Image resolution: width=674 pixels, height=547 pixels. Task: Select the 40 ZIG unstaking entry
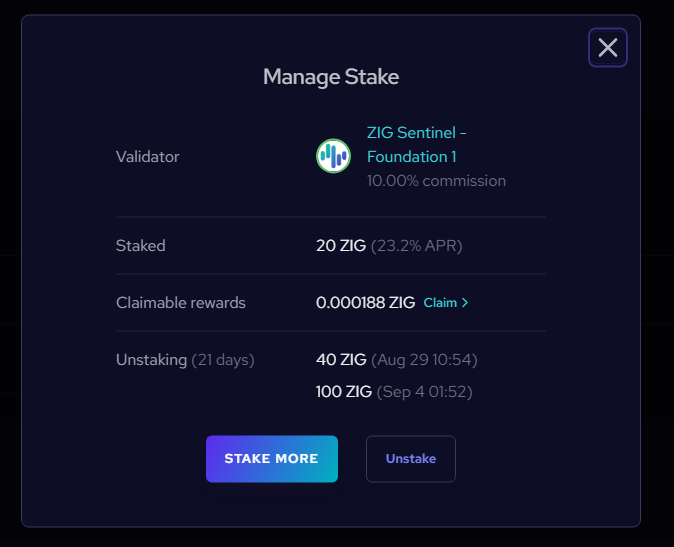tap(340, 359)
